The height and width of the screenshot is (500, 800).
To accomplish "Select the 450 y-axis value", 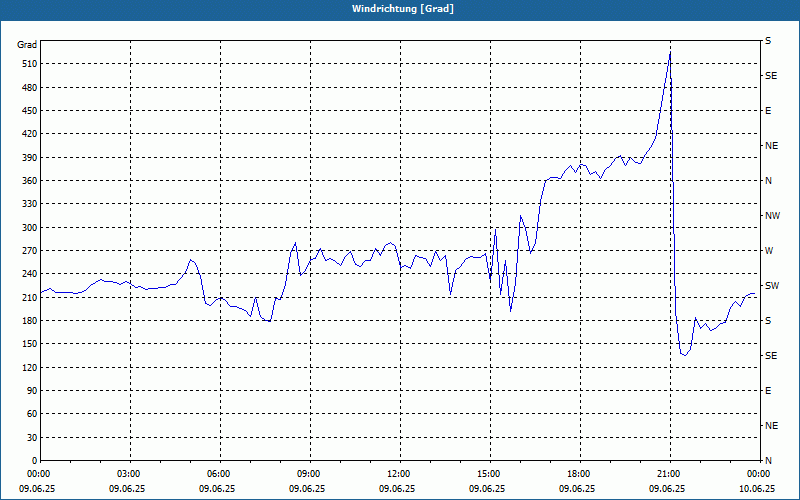I will click(x=30, y=111).
